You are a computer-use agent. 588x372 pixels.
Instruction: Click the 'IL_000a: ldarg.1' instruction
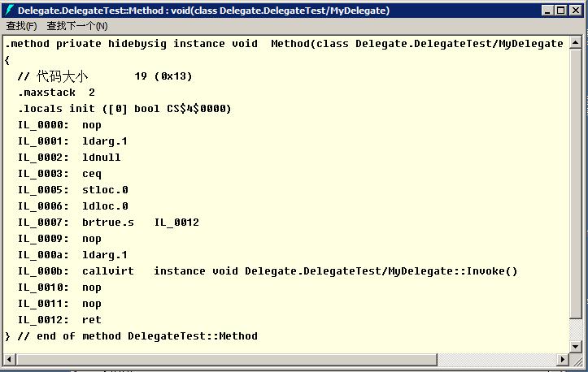pyautogui.click(x=72, y=255)
